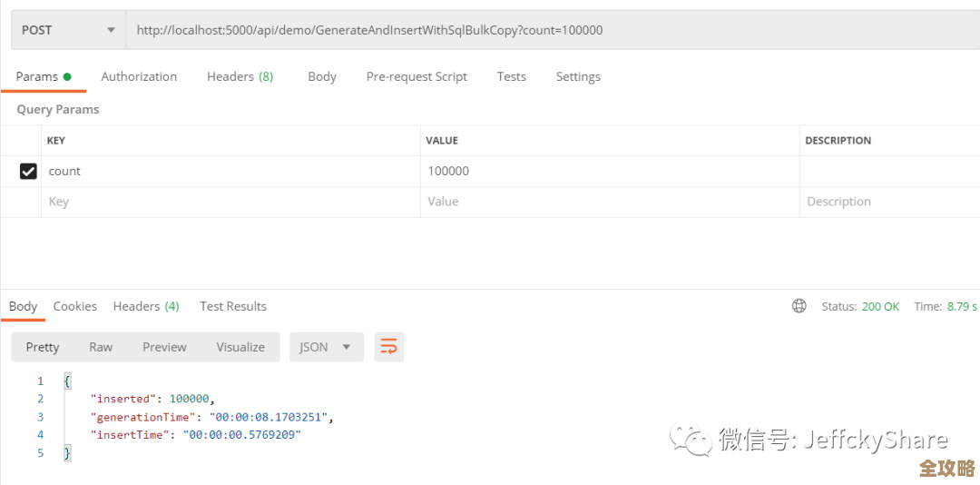
Task: Open the Pre-request Script tab
Action: coord(416,76)
